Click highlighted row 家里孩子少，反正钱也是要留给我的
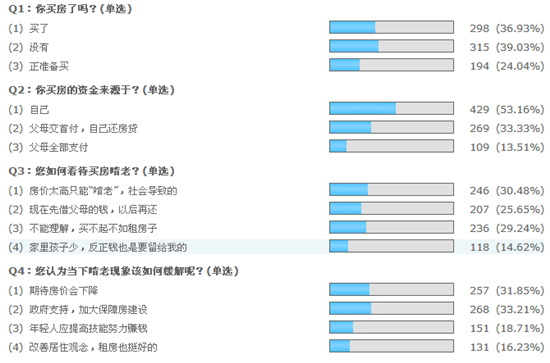Screen dimensions: 550x363 (276, 247)
